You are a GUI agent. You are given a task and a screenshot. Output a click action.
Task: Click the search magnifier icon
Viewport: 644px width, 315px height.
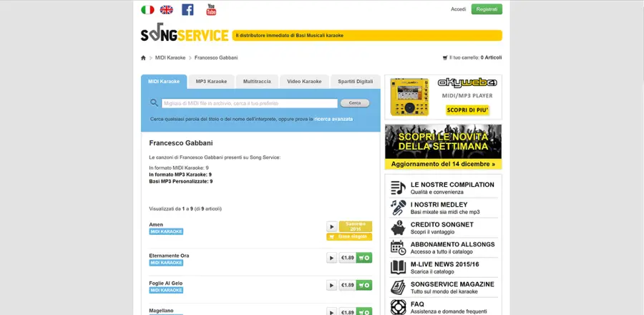click(x=154, y=102)
